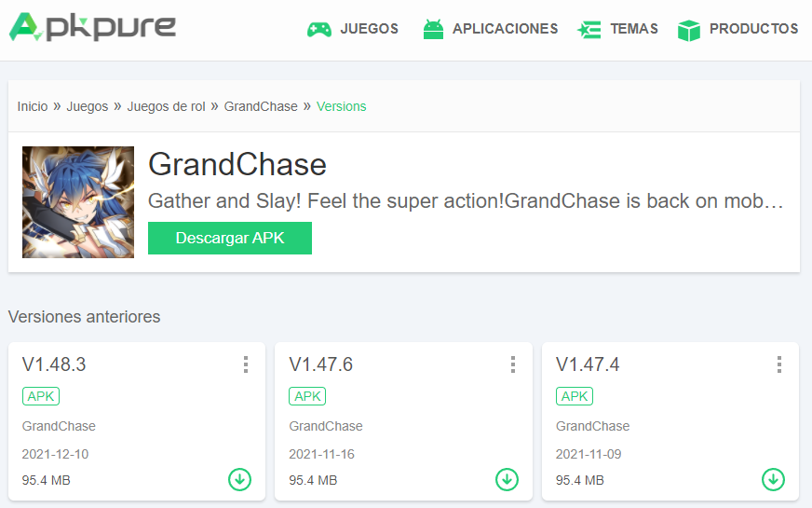This screenshot has width=812, height=508.
Task: Download version V1.47.6 via arrow icon
Action: tap(507, 479)
